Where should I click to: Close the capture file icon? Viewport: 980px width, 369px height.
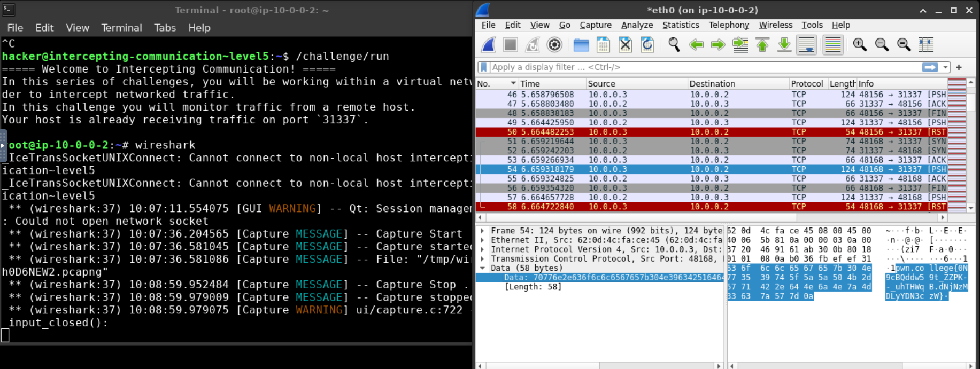tap(625, 45)
